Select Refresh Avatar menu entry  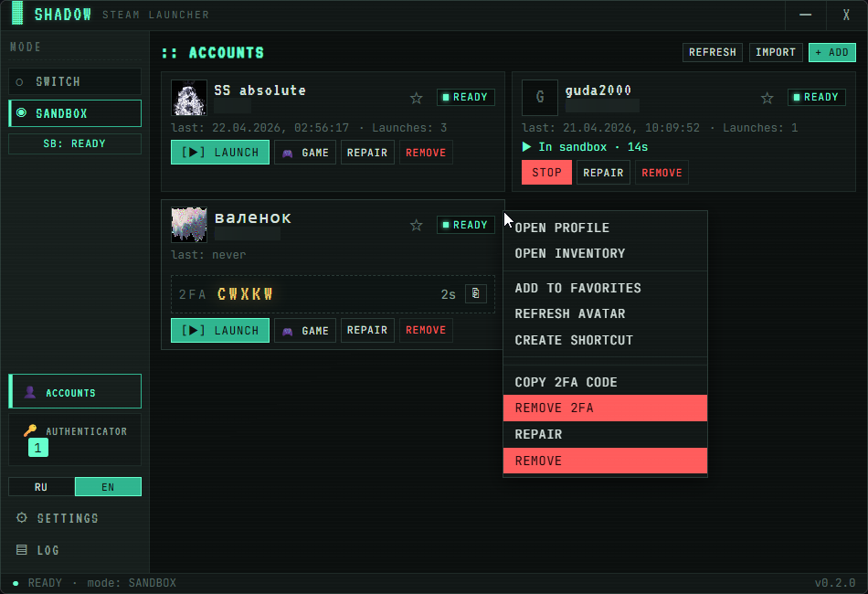605,313
